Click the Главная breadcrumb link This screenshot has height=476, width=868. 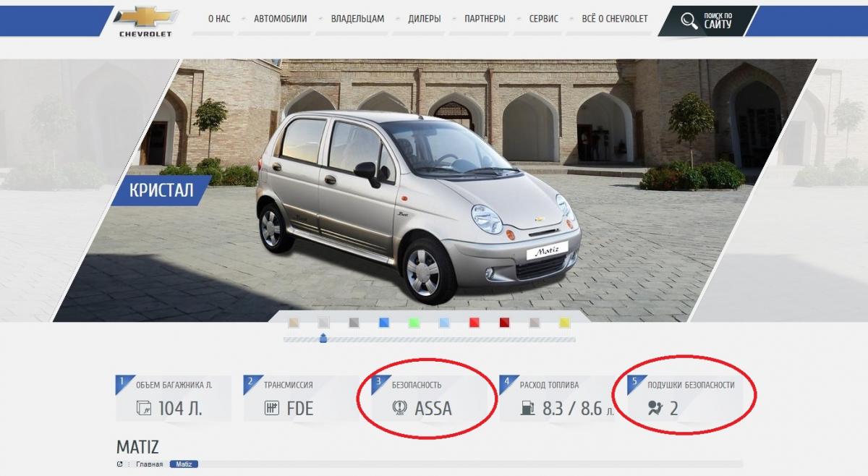(x=149, y=464)
